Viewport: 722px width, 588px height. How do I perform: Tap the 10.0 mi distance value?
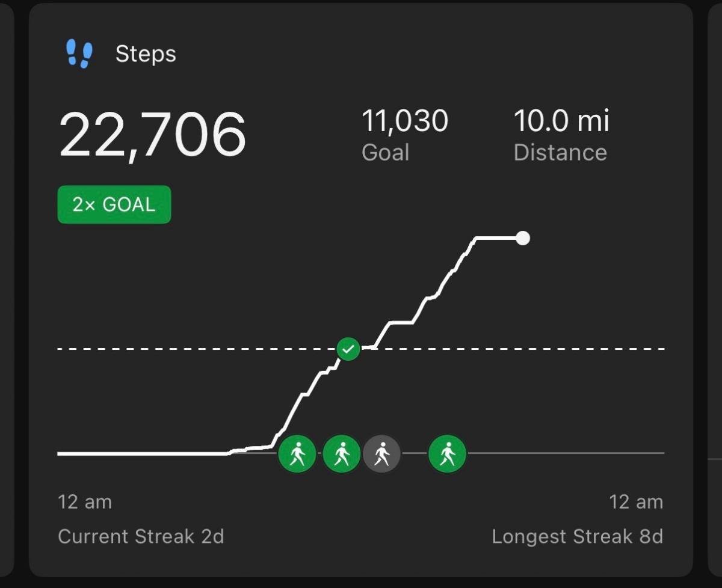(561, 121)
